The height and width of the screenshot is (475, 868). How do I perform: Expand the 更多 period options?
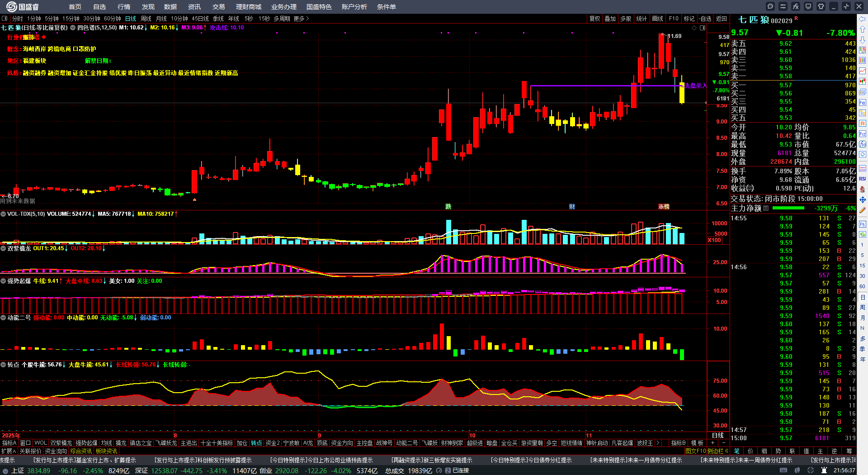[x=301, y=19]
